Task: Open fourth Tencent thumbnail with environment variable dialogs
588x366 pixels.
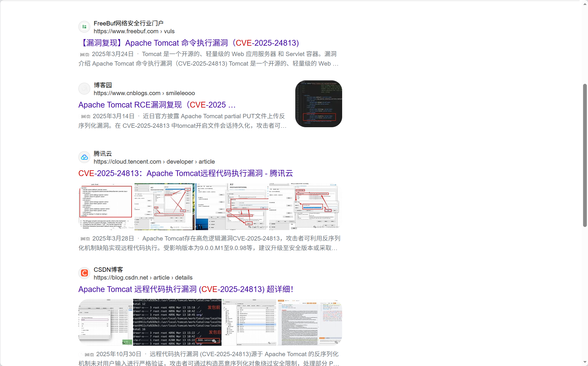Action: point(305,206)
